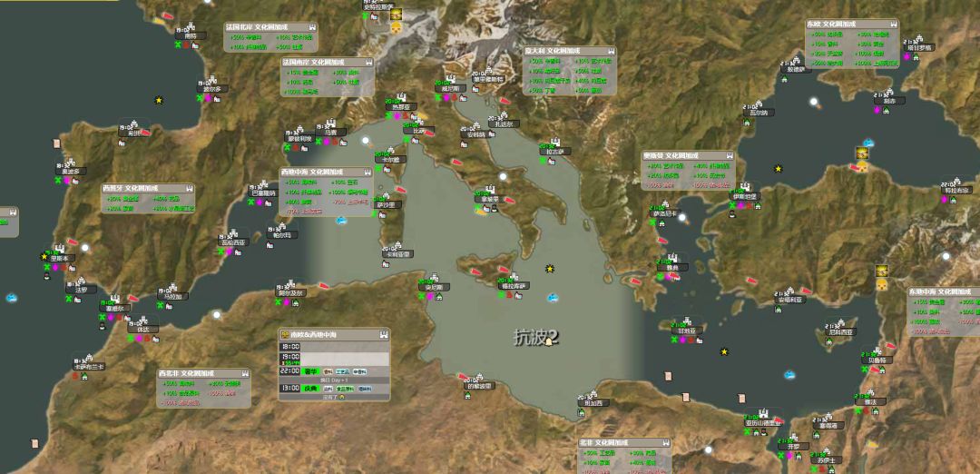The height and width of the screenshot is (474, 980).
Task: Select the 里斯本 port label
Action: [x=59, y=258]
